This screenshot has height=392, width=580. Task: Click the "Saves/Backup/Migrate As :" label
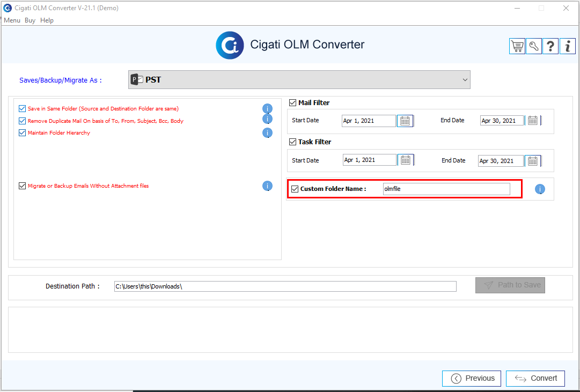pyautogui.click(x=60, y=80)
